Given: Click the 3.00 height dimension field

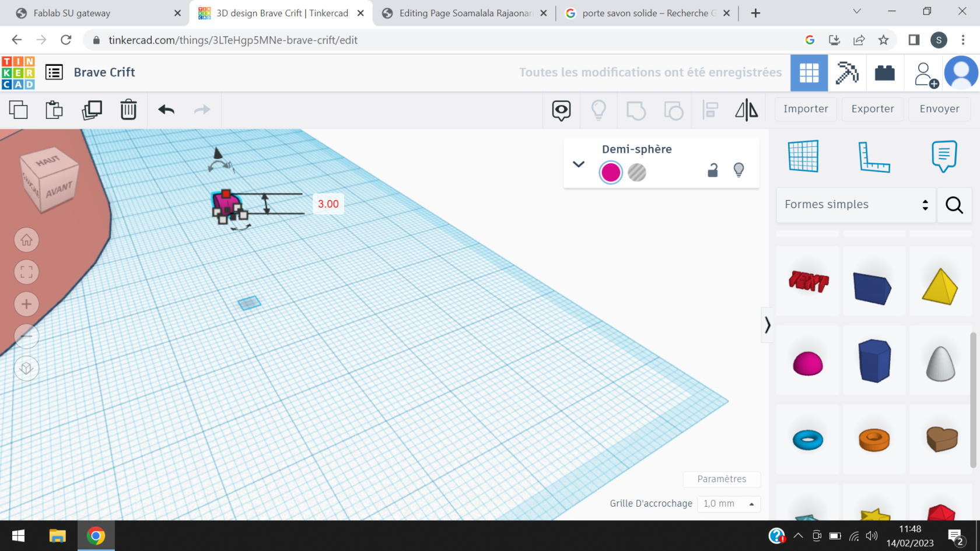Looking at the screenshot, I should (328, 204).
